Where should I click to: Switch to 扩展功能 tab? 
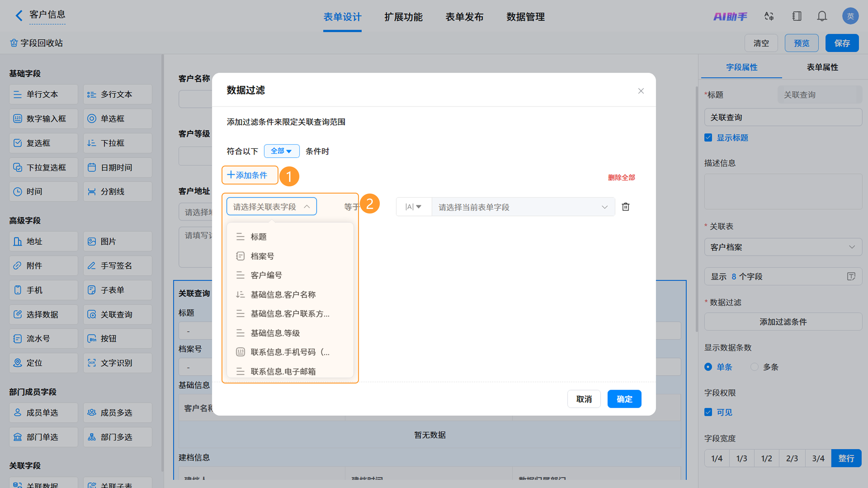coord(403,17)
